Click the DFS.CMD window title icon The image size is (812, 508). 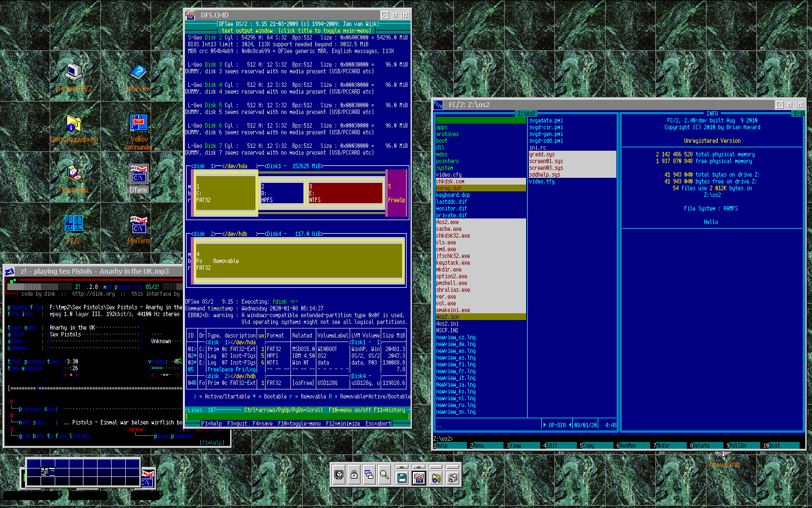point(191,15)
